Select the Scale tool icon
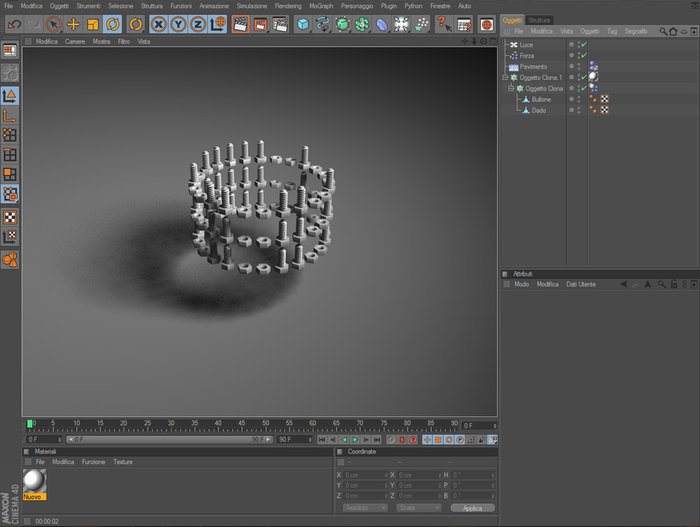 [x=93, y=24]
